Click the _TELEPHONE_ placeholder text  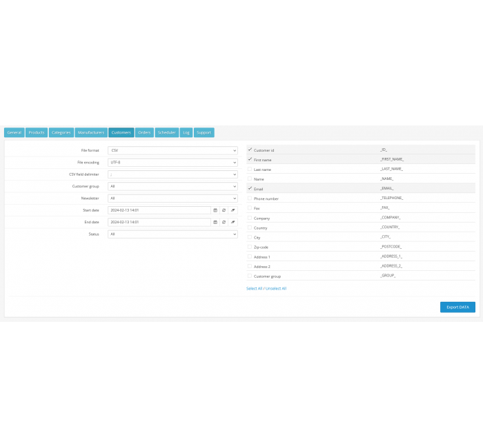[x=391, y=198]
